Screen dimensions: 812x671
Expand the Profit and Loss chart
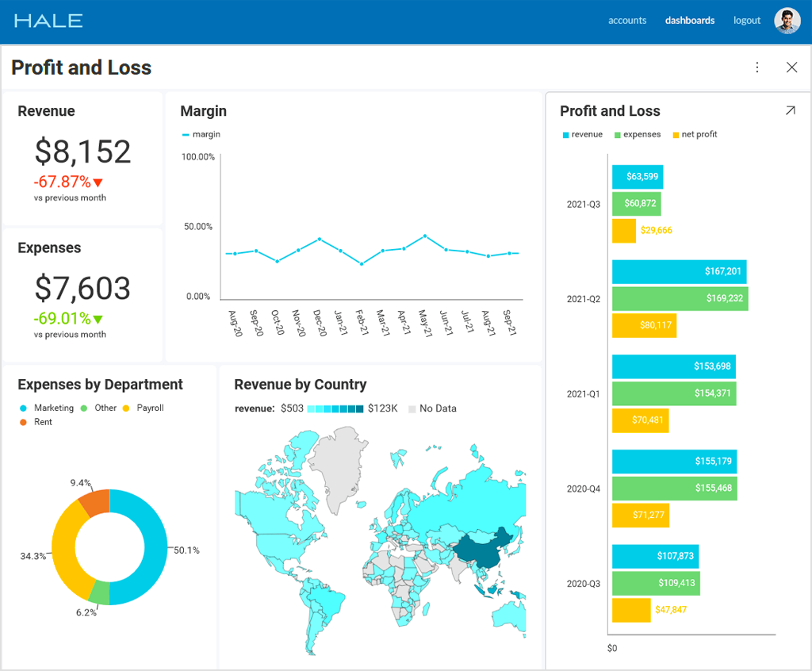pos(790,111)
